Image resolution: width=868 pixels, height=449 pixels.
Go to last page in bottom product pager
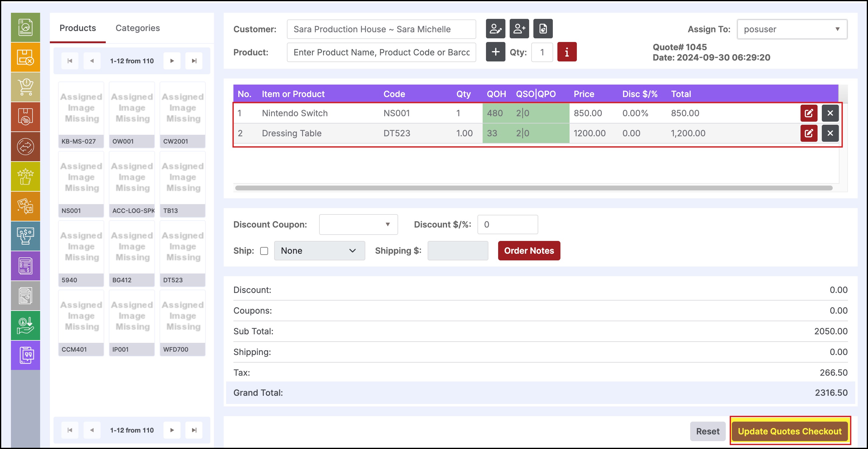click(194, 430)
